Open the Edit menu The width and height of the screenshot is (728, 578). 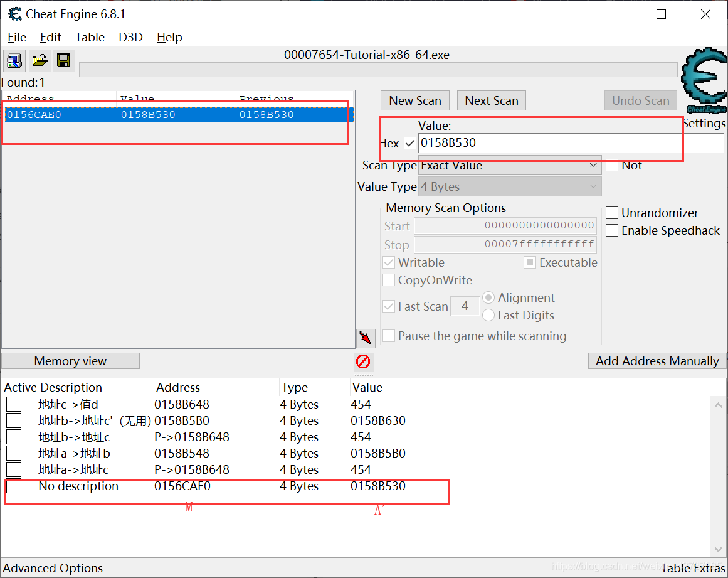click(51, 37)
